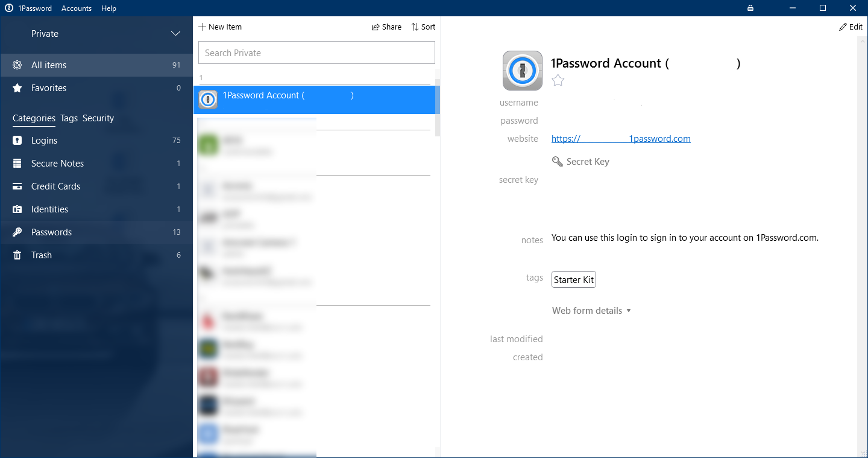Viewport: 868px width, 458px height.
Task: Open Trash category
Action: click(96, 255)
